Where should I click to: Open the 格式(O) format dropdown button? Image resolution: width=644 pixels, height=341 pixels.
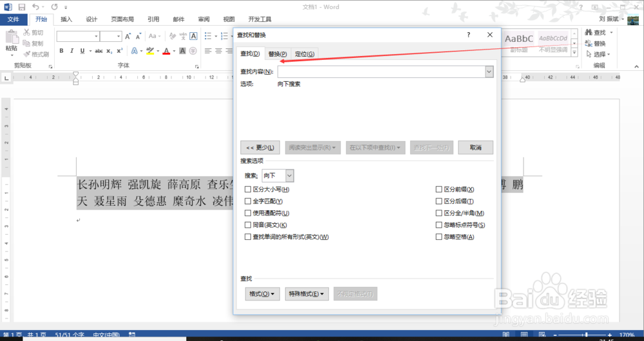[262, 294]
